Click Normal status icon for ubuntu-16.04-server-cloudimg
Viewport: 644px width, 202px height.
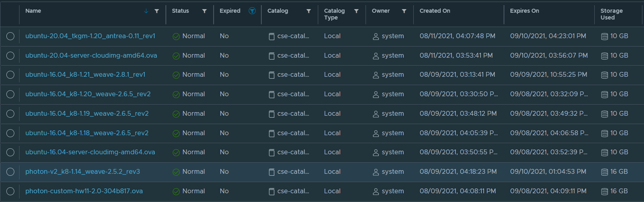point(176,153)
